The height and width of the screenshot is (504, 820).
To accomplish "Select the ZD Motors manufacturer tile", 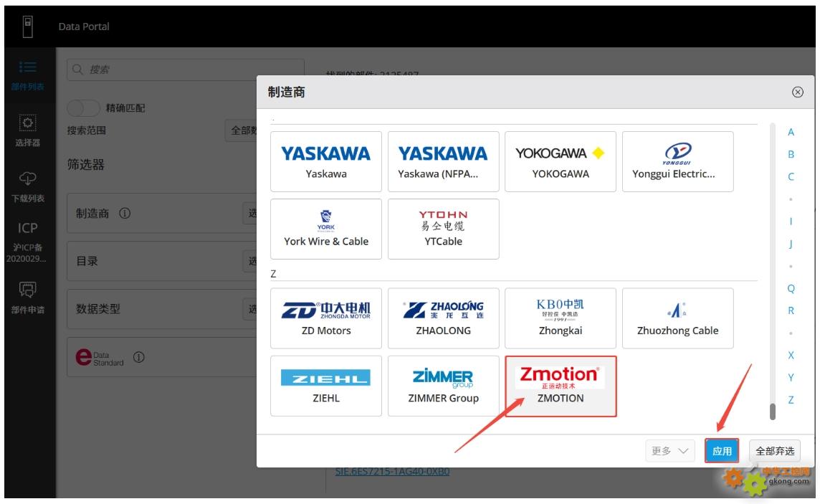I will tap(326, 318).
